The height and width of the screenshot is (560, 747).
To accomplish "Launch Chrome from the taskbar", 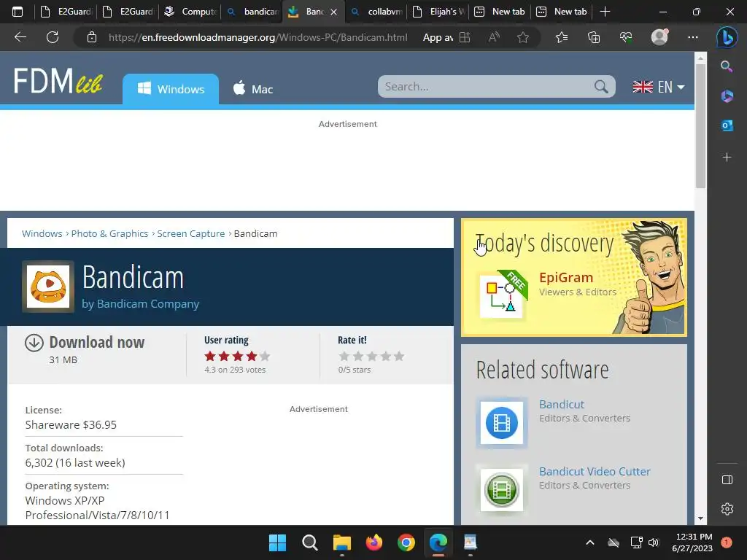I will coord(406,542).
